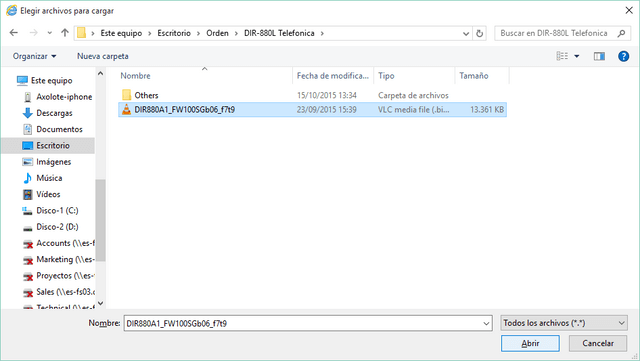
Task: Open help with the question mark icon
Action: point(623,56)
